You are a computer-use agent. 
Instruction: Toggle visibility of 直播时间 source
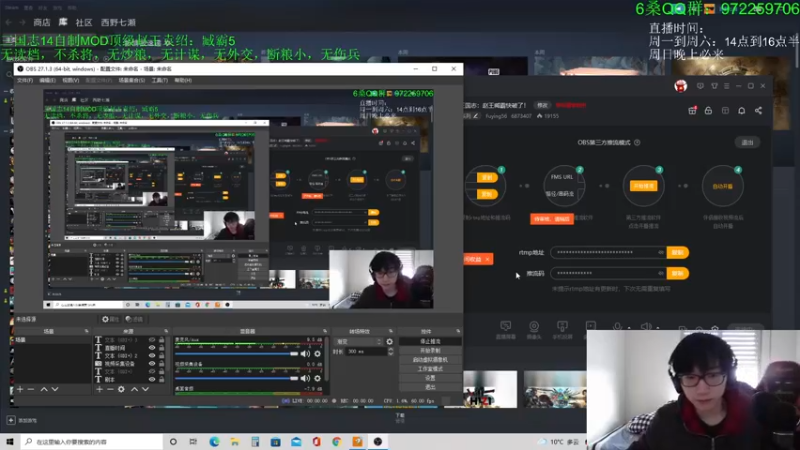152,347
